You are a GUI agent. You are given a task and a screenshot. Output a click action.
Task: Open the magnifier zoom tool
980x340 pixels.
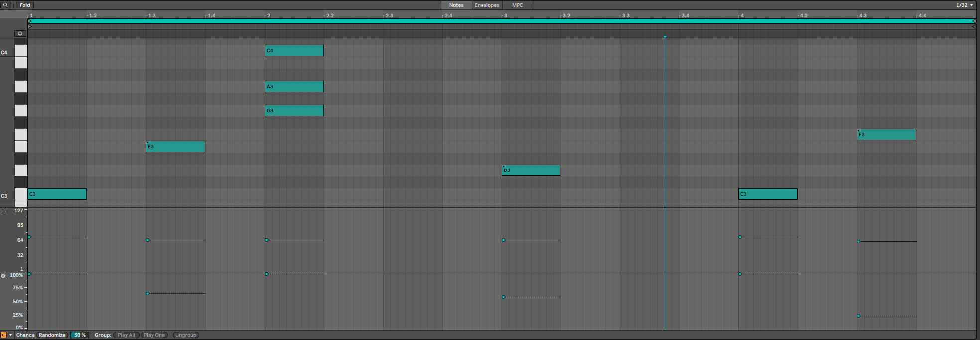6,5
